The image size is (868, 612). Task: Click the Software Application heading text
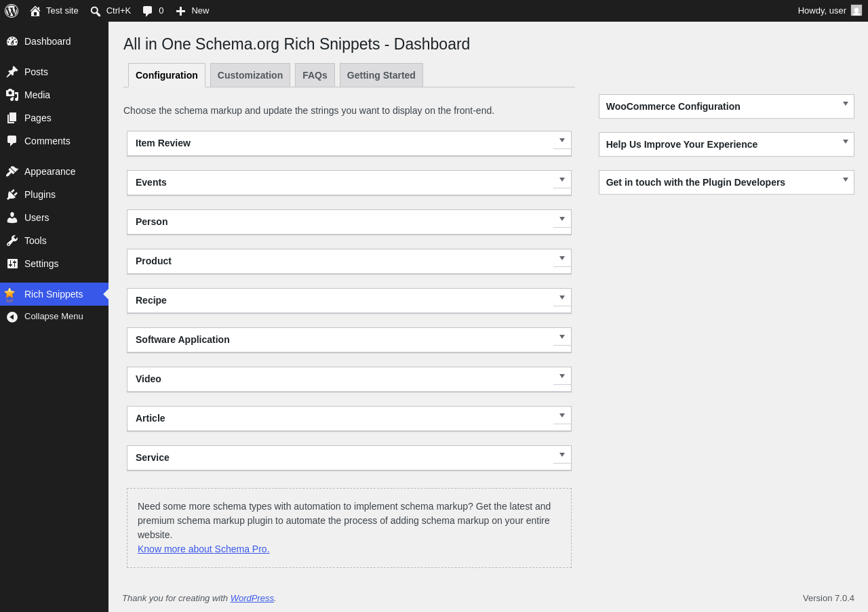182,340
